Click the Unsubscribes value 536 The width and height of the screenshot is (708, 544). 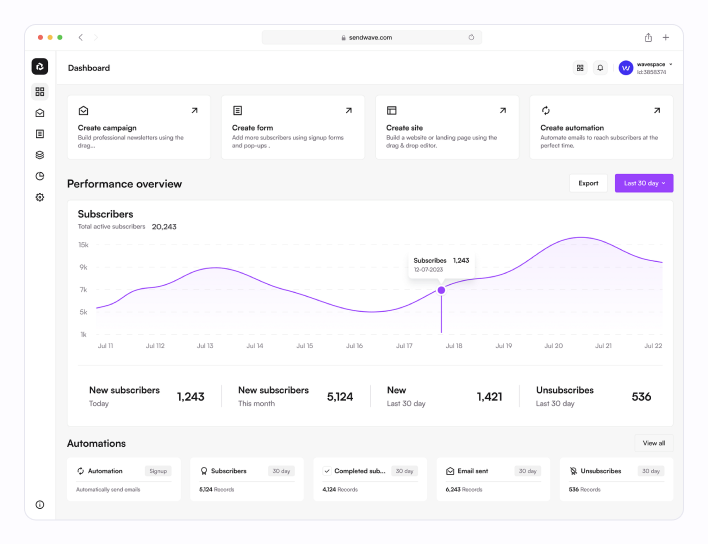(641, 397)
